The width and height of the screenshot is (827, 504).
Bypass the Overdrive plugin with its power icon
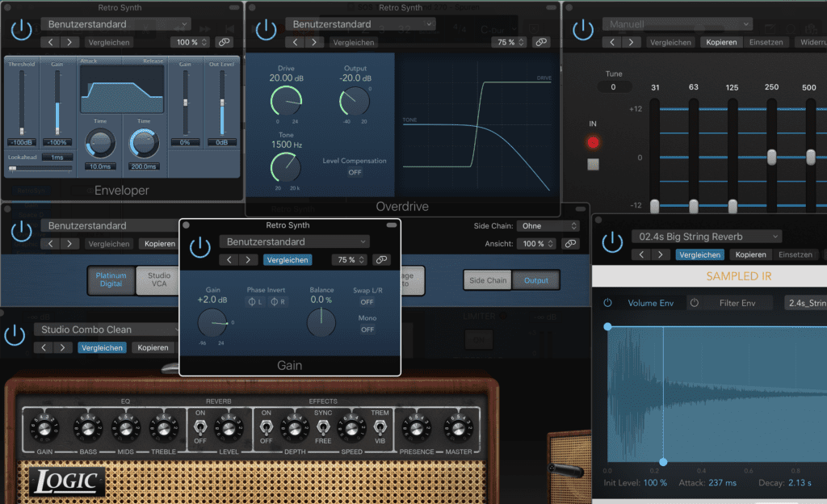(267, 29)
